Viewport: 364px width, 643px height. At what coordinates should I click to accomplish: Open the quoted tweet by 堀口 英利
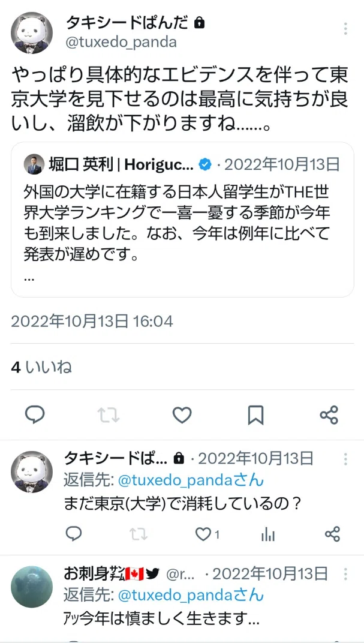click(182, 220)
